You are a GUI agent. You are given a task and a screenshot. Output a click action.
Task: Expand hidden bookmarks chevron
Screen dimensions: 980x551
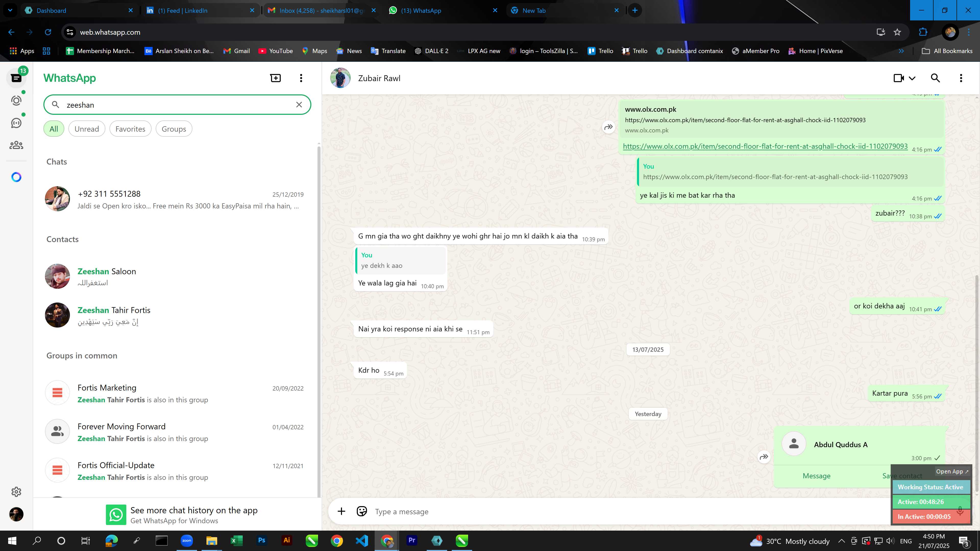(901, 51)
